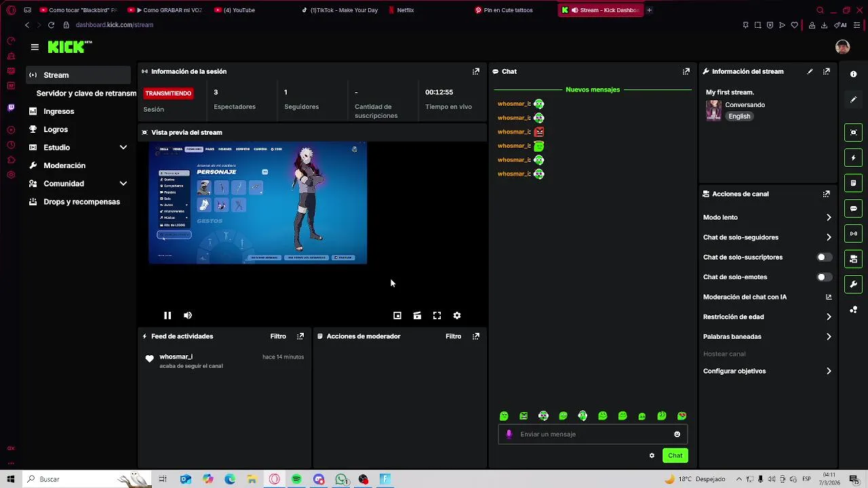Screen dimensions: 868x488
Task: Open the user avatar in top right
Action: (842, 47)
